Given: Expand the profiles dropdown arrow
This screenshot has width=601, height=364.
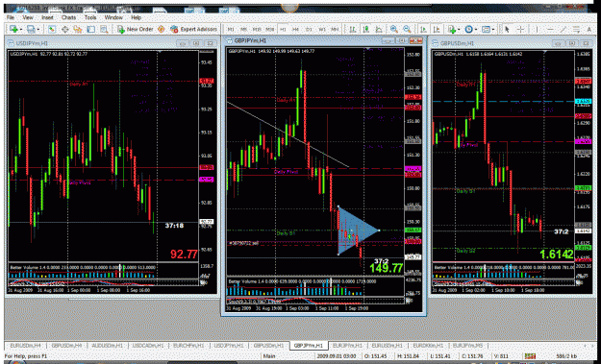Looking at the screenshot, I should (38, 29).
